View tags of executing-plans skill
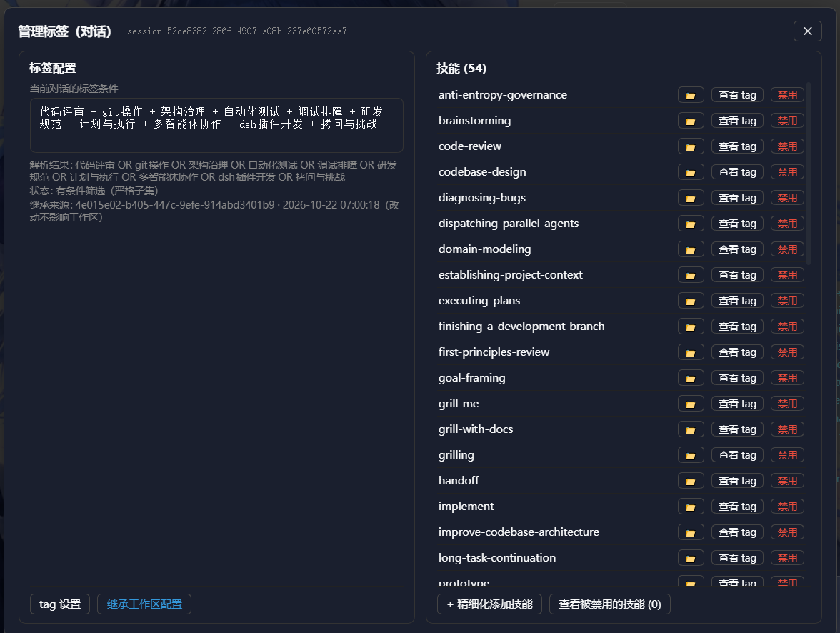Viewport: 840px width, 633px height. [737, 301]
